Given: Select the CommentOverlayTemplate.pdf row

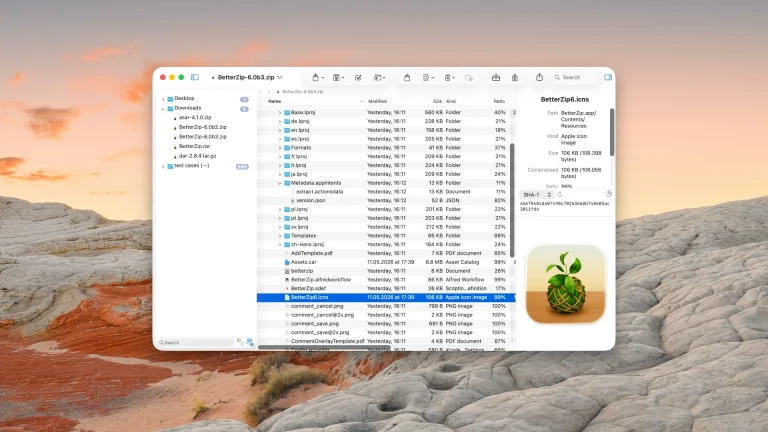Looking at the screenshot, I should click(386, 341).
